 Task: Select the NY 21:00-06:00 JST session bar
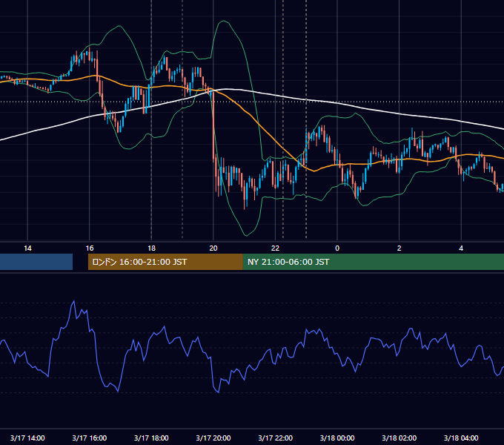373,262
